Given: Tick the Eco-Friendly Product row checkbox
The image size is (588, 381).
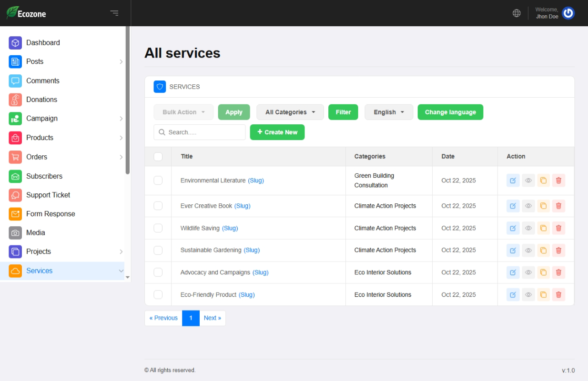Looking at the screenshot, I should (158, 295).
